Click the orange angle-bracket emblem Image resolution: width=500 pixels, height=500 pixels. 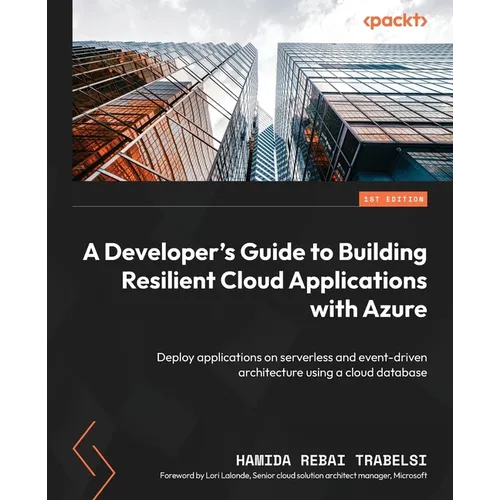click(94, 460)
